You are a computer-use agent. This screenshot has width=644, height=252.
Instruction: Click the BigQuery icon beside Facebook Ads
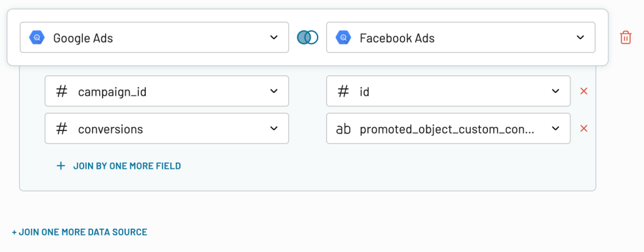click(x=343, y=37)
